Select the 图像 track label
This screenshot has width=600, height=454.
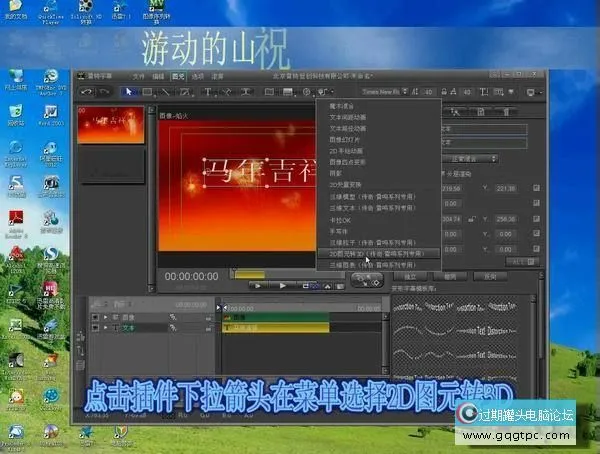pyautogui.click(x=128, y=317)
